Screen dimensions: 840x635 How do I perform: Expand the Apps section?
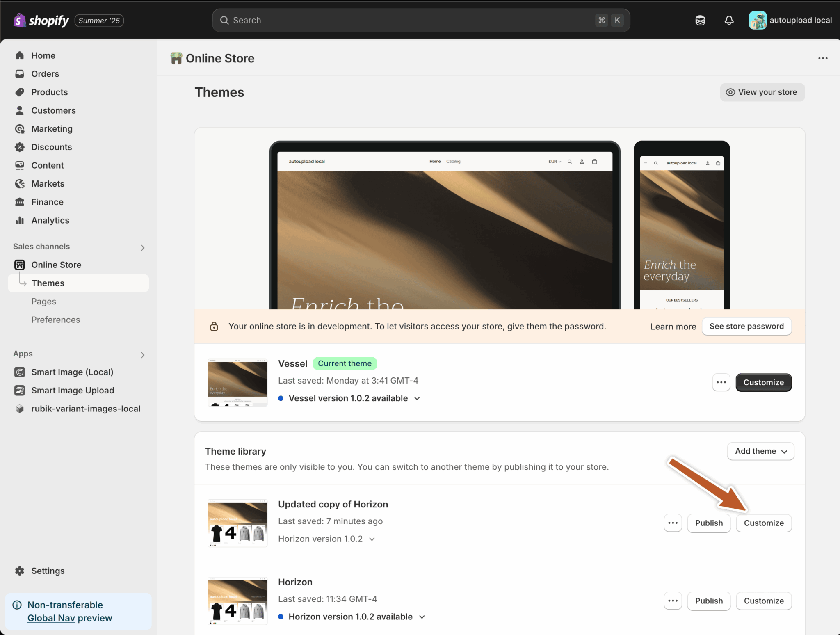142,354
